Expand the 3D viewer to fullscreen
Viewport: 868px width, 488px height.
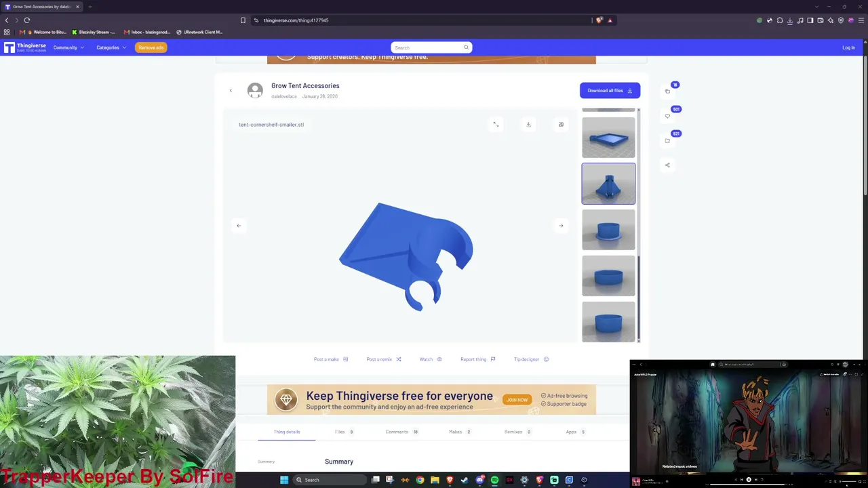click(496, 124)
